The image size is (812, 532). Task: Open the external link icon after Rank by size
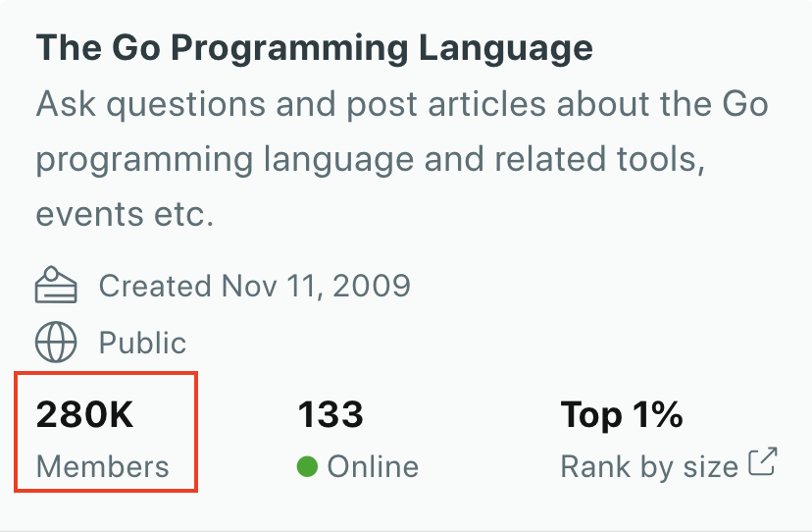[x=763, y=462]
